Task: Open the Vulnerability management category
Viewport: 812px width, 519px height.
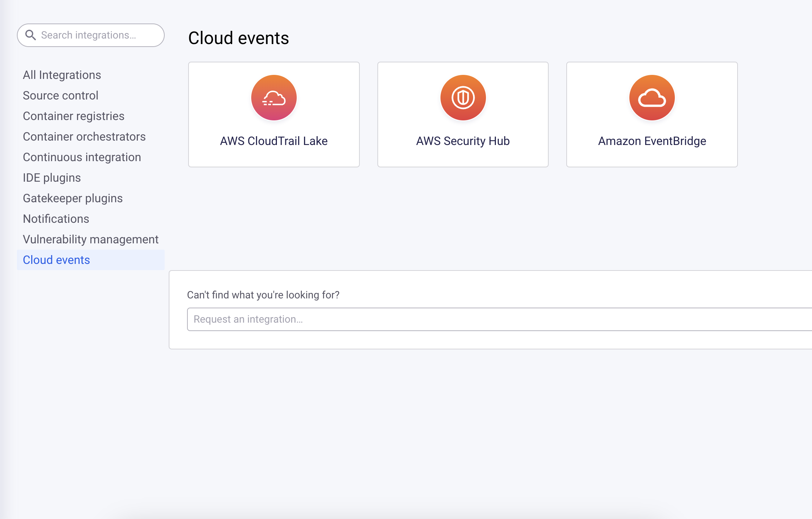Action: (91, 239)
